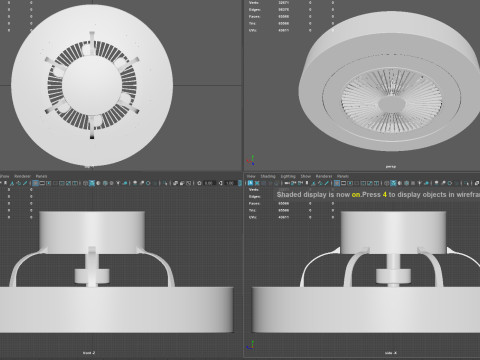
Task: Toggle shadows in the side view toolbar
Action: (x=426, y=183)
